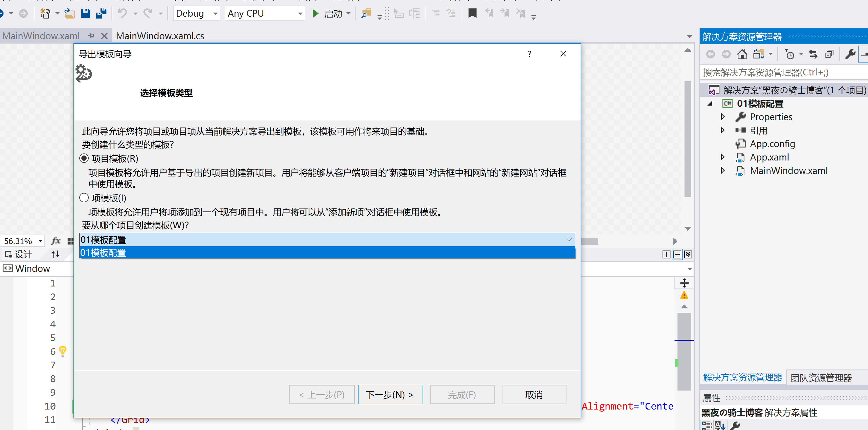Open the Any CPU platform dropdown
Image resolution: width=868 pixels, height=430 pixels.
point(265,13)
